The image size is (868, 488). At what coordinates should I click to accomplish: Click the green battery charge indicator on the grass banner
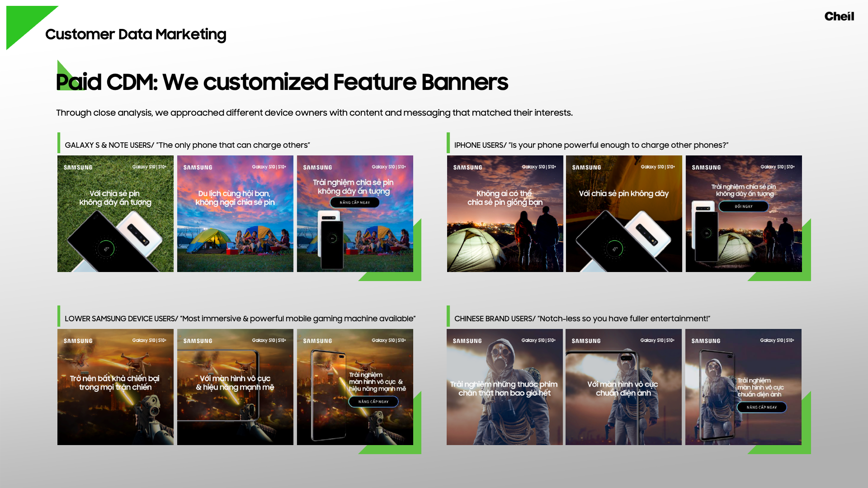[106, 249]
